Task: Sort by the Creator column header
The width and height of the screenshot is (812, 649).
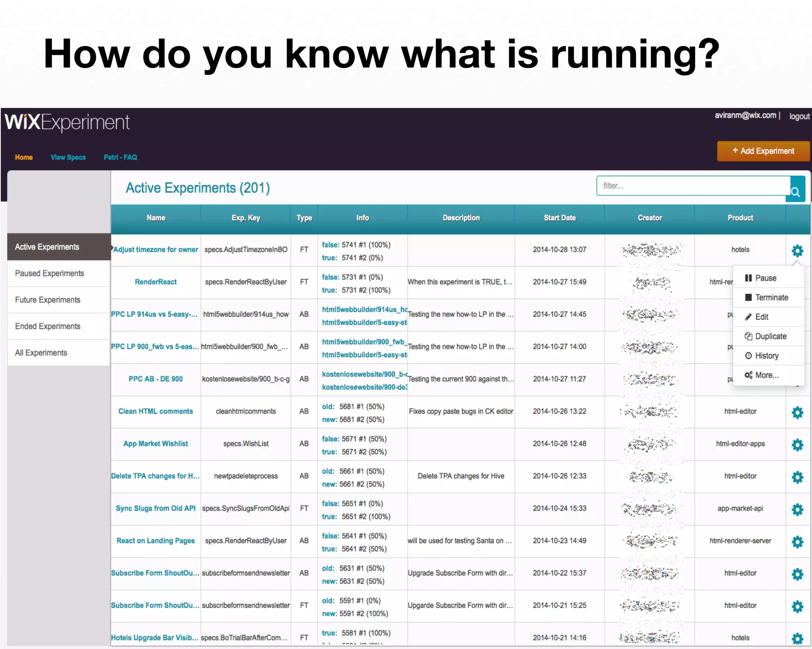Action: coord(650,218)
